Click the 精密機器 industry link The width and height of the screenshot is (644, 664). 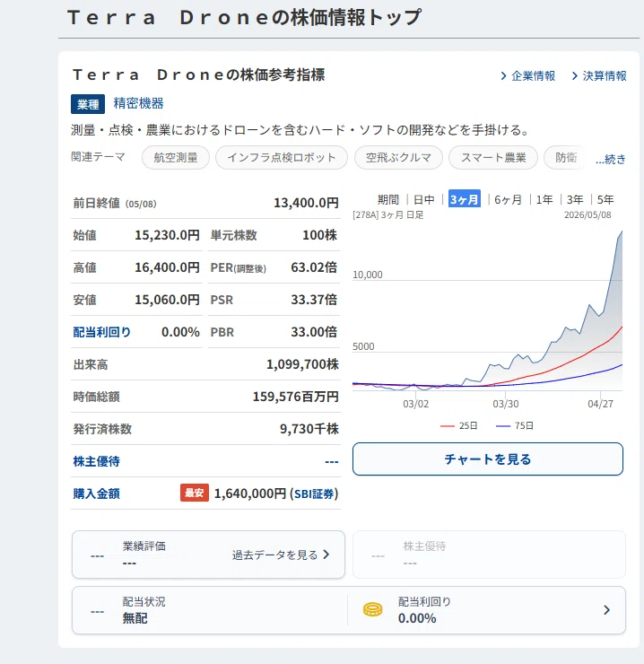click(x=138, y=103)
